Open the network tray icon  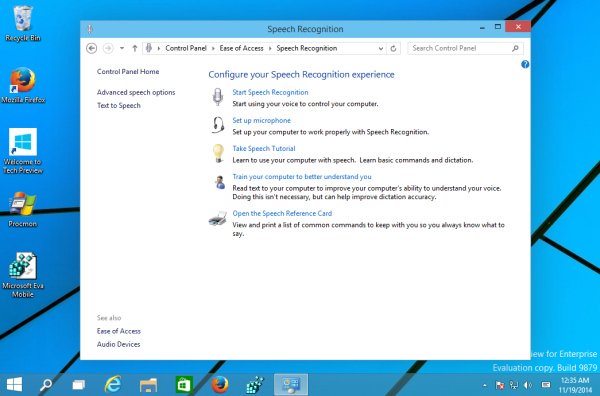coord(514,385)
